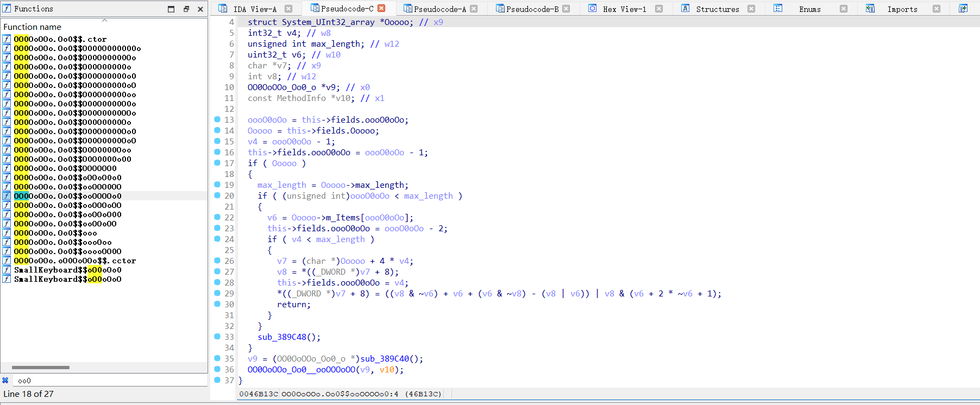
Task: Open the Enums tab
Action: point(810,9)
